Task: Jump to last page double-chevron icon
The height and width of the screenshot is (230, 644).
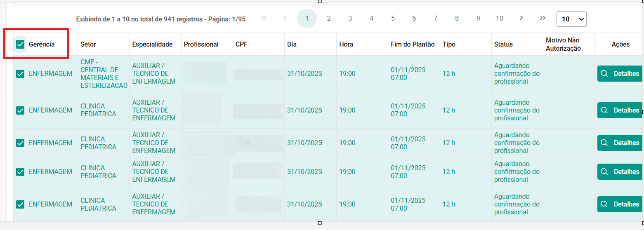Action: coord(543,18)
